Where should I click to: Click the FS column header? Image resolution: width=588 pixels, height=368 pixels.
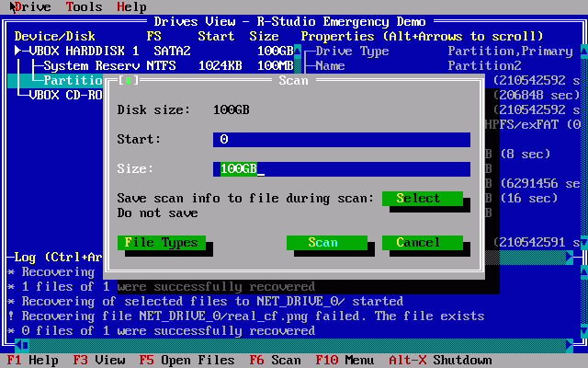point(153,37)
